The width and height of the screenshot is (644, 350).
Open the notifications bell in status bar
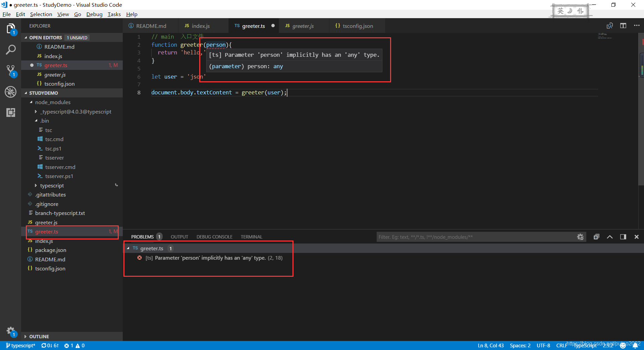coord(635,346)
